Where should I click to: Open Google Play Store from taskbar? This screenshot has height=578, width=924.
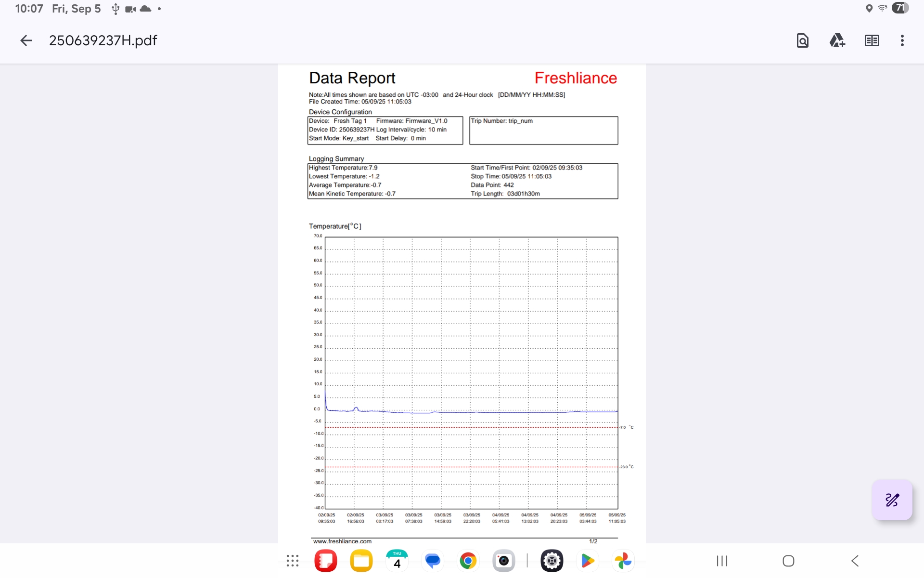pos(587,561)
